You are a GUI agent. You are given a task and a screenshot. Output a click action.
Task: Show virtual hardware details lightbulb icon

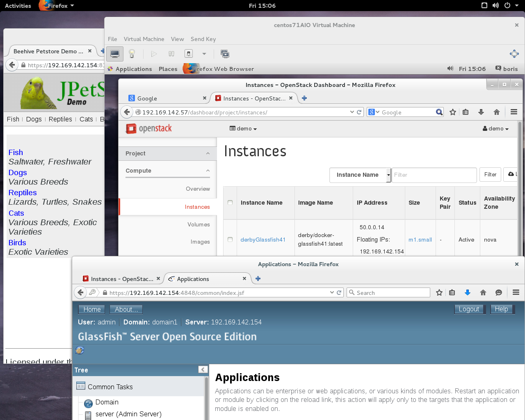click(x=132, y=54)
